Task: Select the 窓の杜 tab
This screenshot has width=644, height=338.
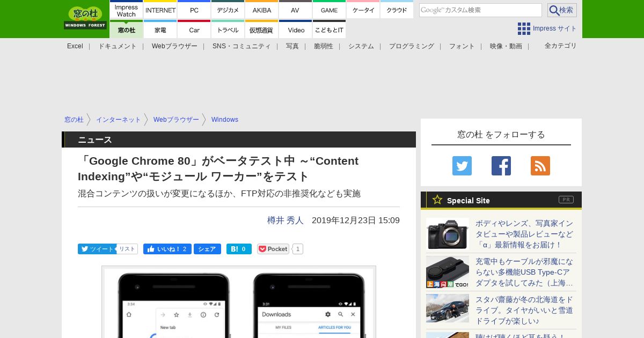Action: pos(126,30)
